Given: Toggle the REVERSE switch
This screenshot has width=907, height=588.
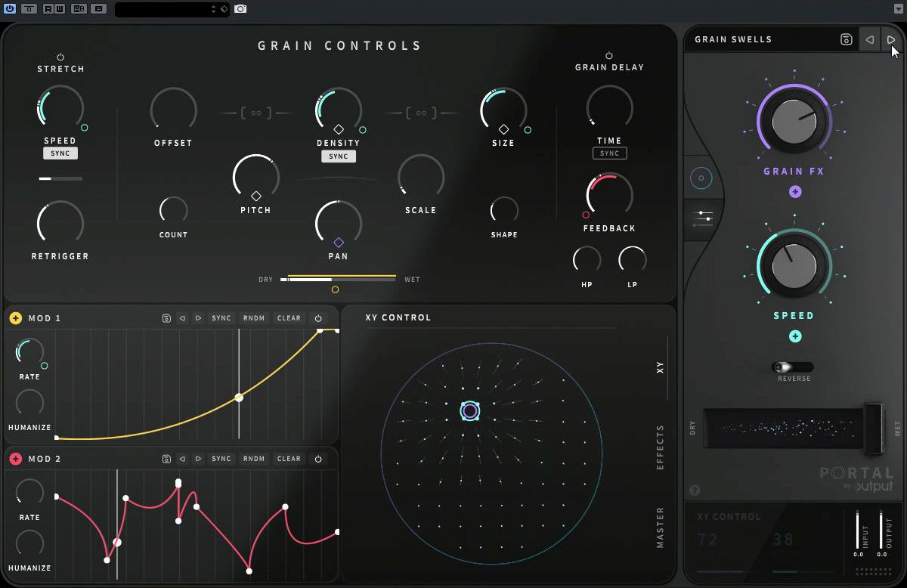Looking at the screenshot, I should point(792,367).
